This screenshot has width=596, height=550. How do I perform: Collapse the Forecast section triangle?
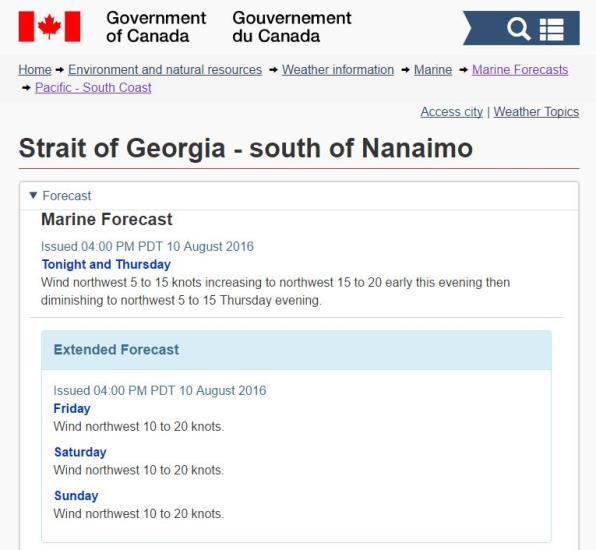33,195
